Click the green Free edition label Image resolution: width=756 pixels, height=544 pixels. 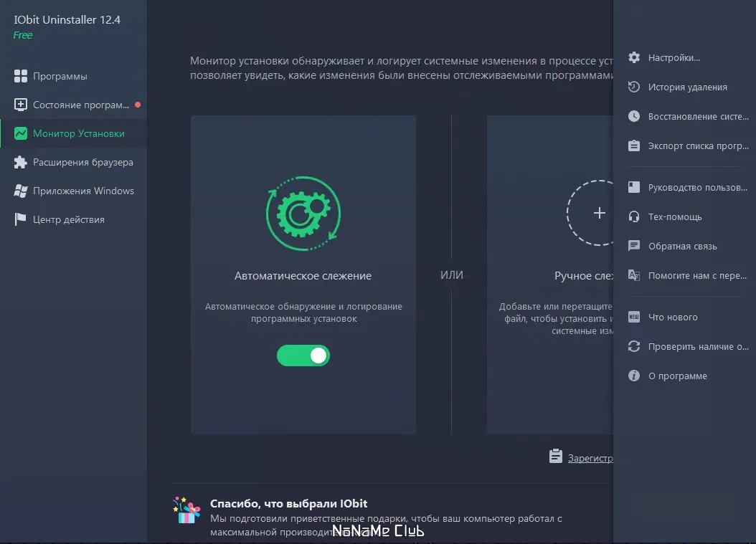pos(23,35)
